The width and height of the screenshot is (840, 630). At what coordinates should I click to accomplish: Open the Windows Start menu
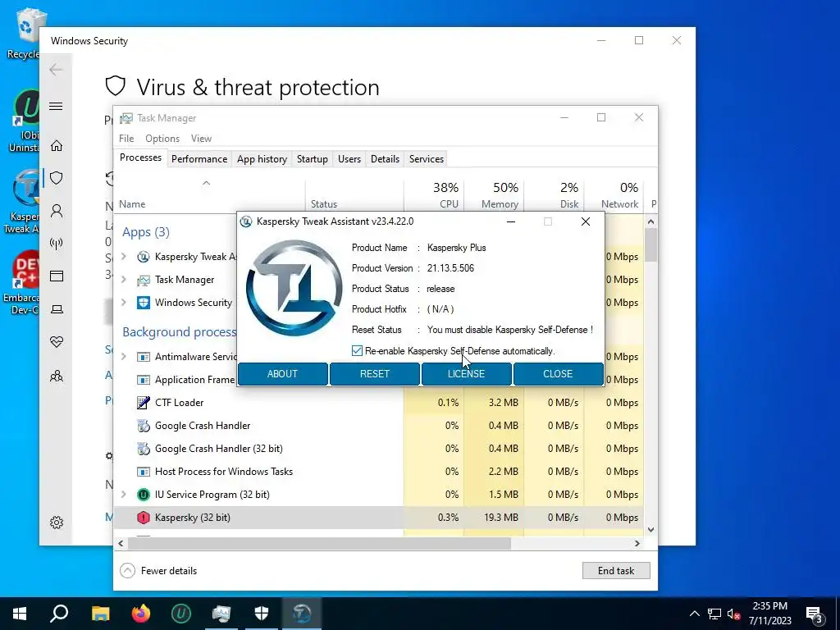(20, 614)
